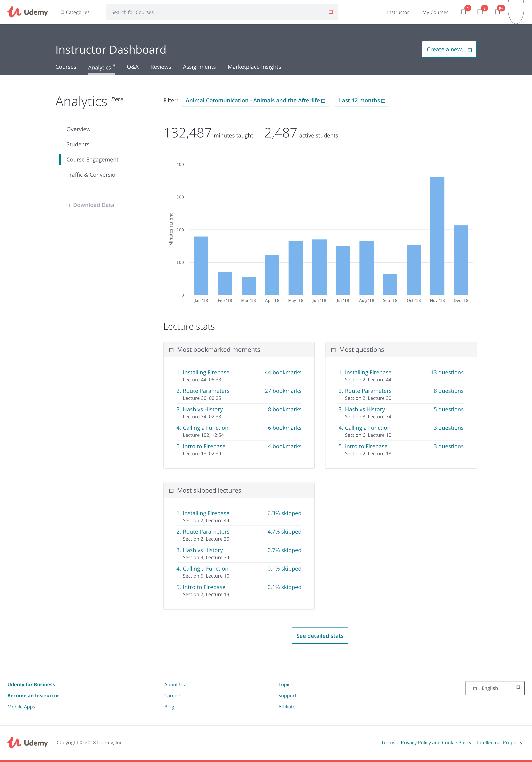This screenshot has width=532, height=762.
Task: Open Installing Firebase in bookmarked moments
Action: pyautogui.click(x=206, y=372)
